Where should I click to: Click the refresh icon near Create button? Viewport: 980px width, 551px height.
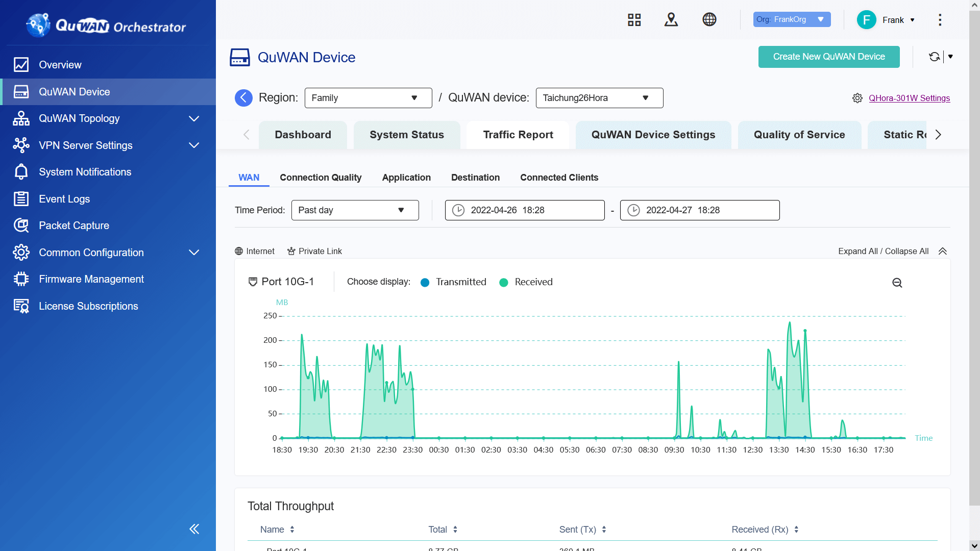(x=934, y=57)
